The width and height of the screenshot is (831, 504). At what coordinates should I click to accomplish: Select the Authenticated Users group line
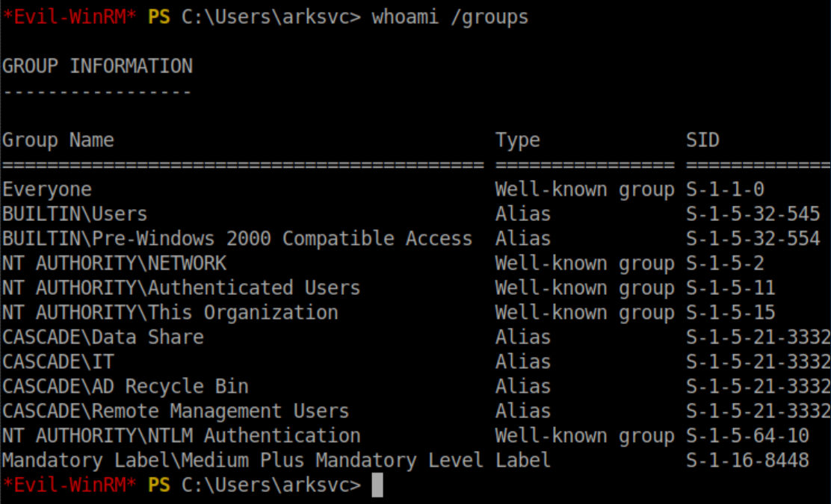[x=181, y=288]
